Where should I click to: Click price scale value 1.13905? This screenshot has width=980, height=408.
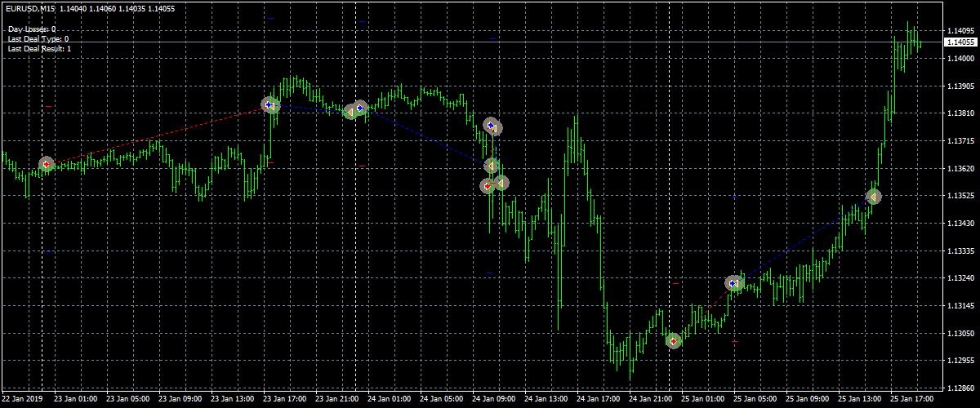point(961,86)
